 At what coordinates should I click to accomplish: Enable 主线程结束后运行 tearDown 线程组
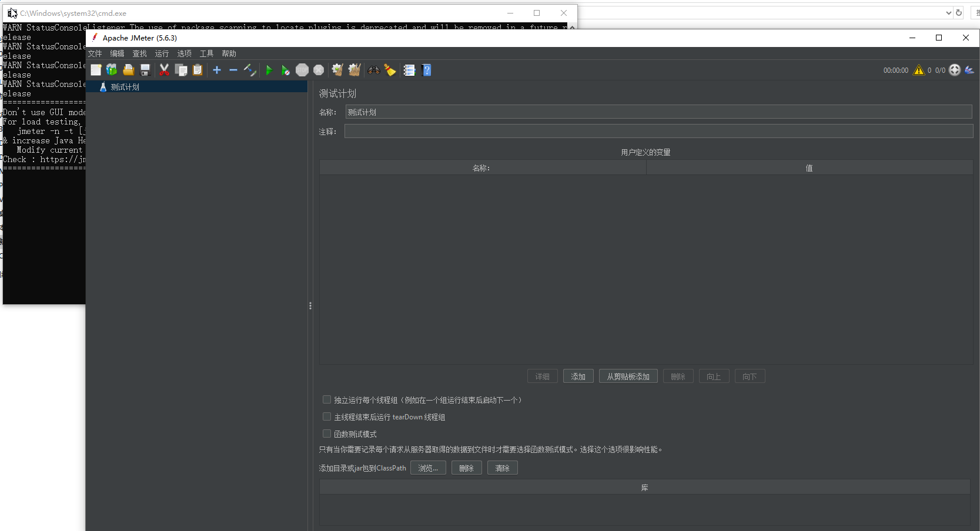tap(327, 416)
